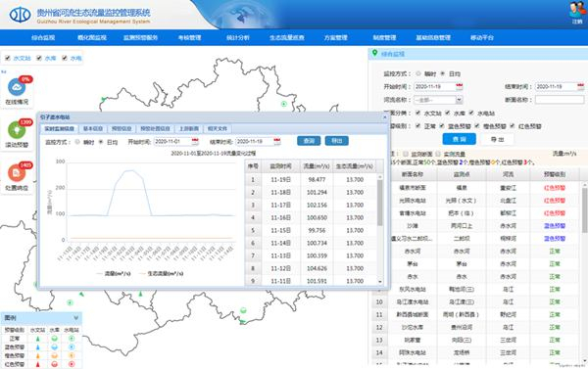
Task: Click the 导出 export button in right panel
Action: tap(497, 139)
